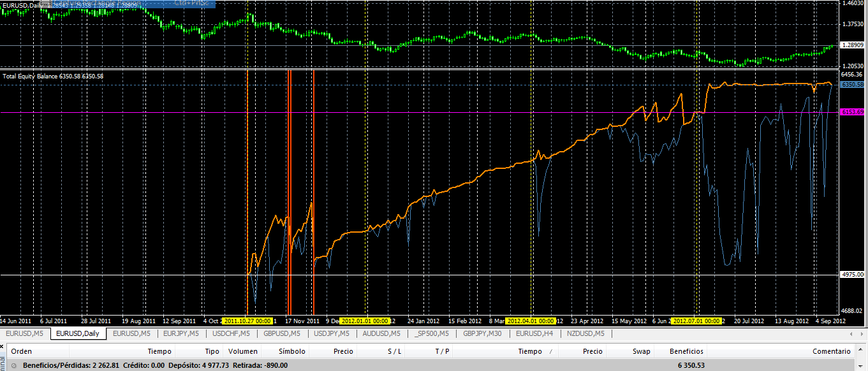The width and height of the screenshot is (868, 371).
Task: Click the 14 Jun 2011 time axis label
Action: coord(15,321)
